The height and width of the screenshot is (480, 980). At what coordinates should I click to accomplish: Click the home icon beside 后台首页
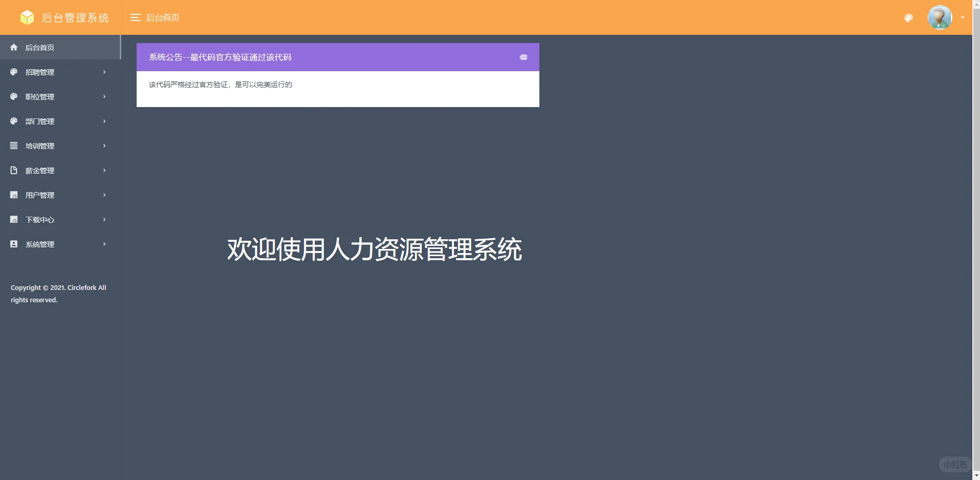pos(13,47)
